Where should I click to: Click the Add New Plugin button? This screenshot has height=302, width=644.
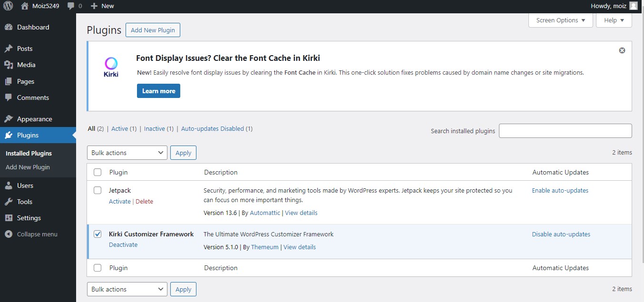click(x=153, y=30)
